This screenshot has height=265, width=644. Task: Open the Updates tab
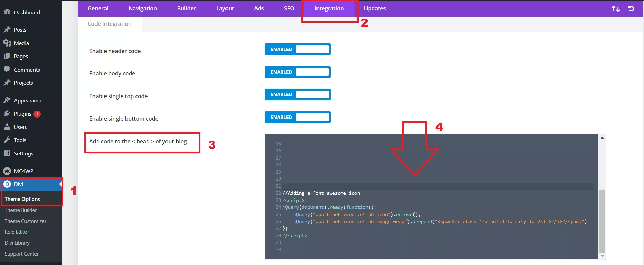[375, 8]
